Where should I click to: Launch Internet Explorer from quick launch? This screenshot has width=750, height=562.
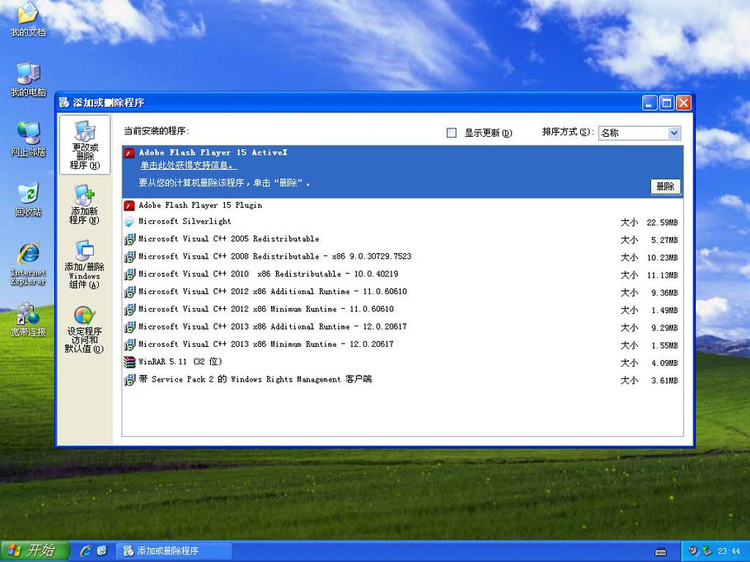[86, 551]
